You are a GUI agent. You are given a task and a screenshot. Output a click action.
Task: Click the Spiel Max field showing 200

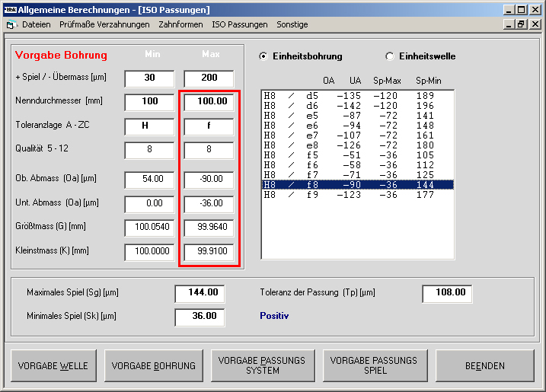(x=209, y=78)
